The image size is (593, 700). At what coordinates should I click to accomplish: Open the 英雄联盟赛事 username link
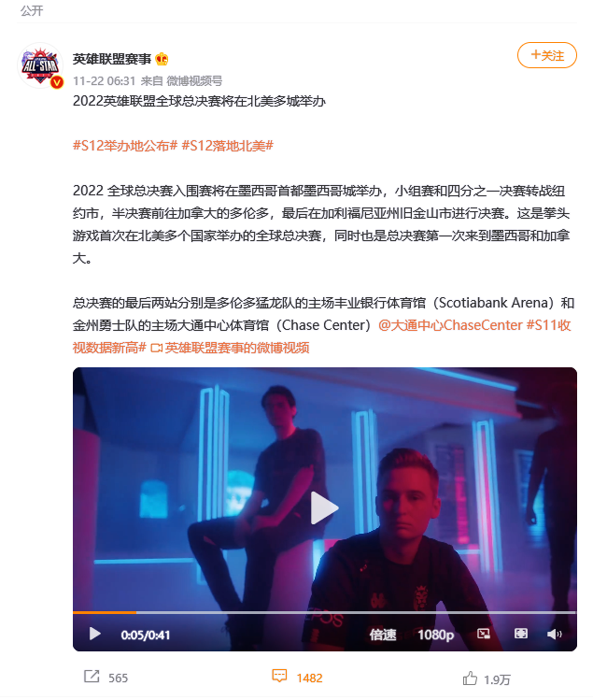(112, 59)
